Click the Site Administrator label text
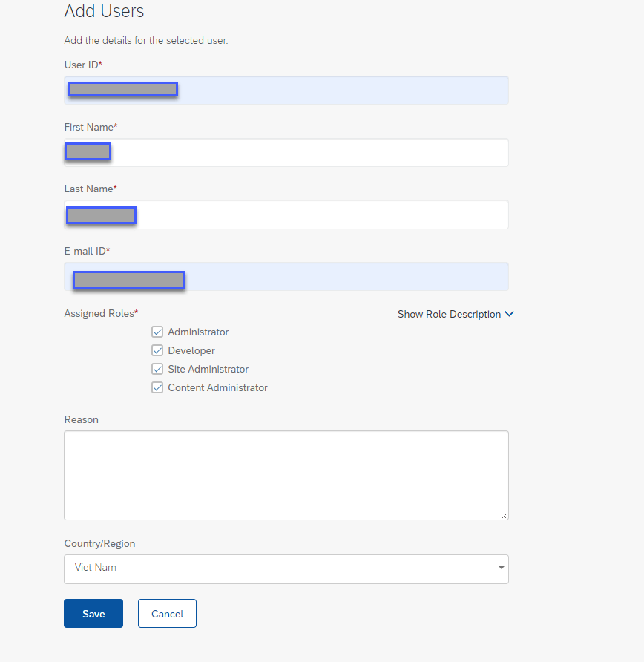The image size is (644, 662). pos(208,369)
